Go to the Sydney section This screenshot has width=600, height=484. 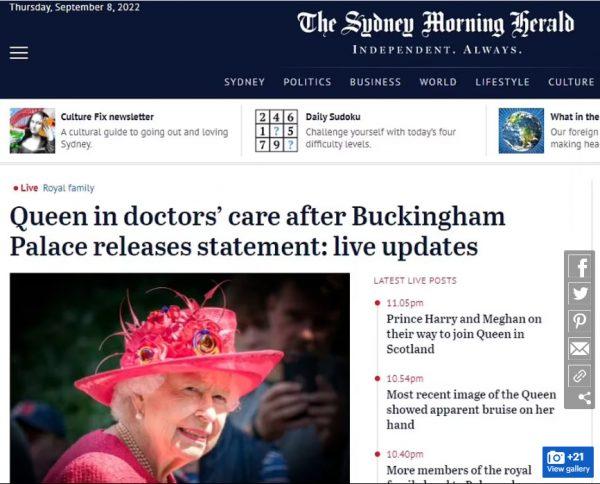click(x=245, y=82)
